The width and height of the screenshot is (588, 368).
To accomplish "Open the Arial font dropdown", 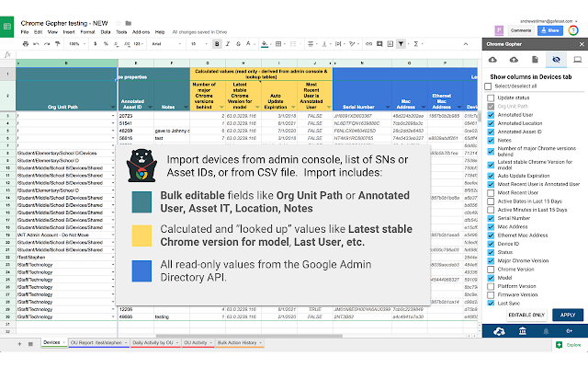I will (x=166, y=44).
